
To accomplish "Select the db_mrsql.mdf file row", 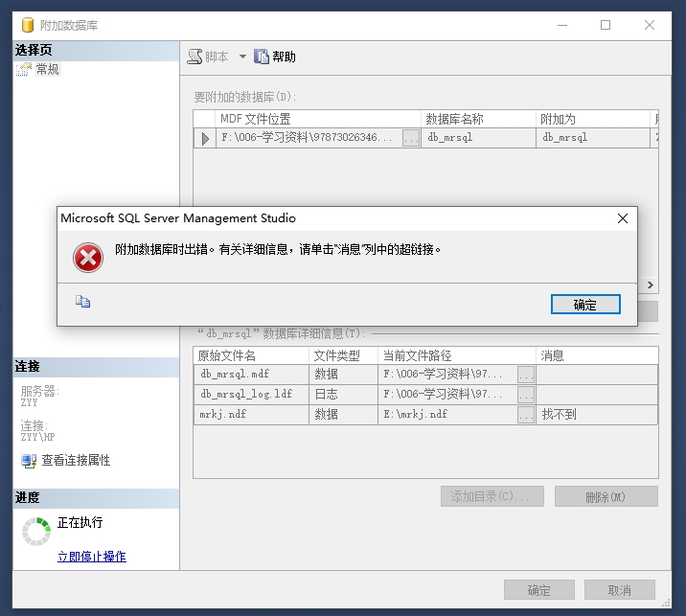I will pos(425,375).
